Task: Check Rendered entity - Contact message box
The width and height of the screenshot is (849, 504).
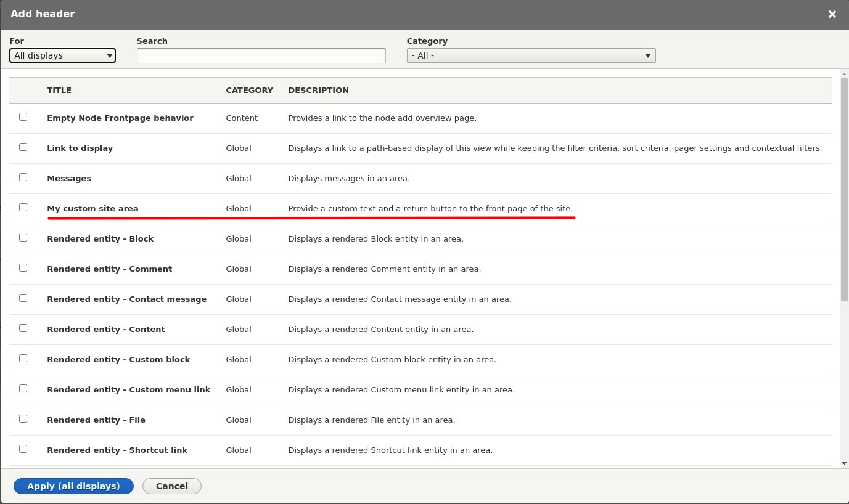Action: click(x=23, y=298)
